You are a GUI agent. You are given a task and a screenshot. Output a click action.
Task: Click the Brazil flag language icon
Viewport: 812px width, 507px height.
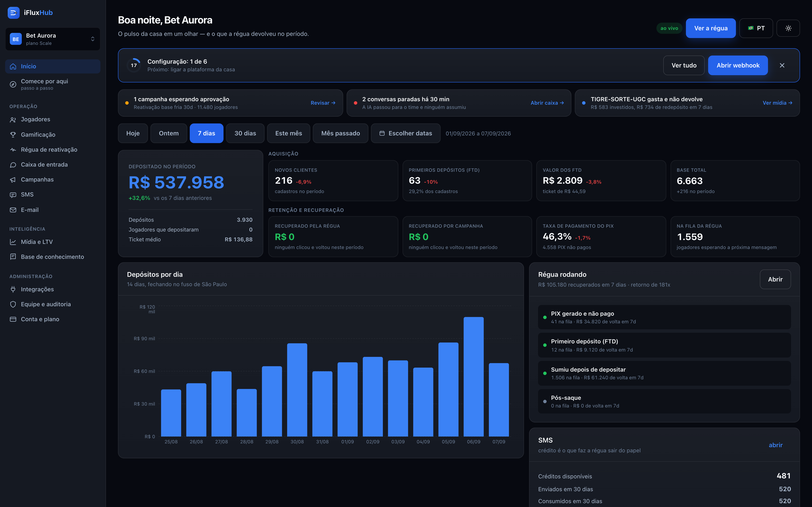(751, 28)
